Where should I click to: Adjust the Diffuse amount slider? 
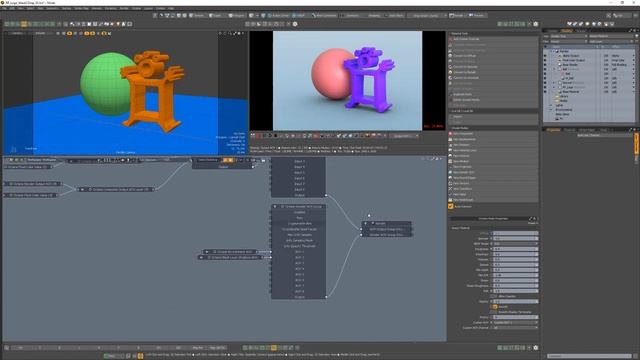[x=516, y=233]
